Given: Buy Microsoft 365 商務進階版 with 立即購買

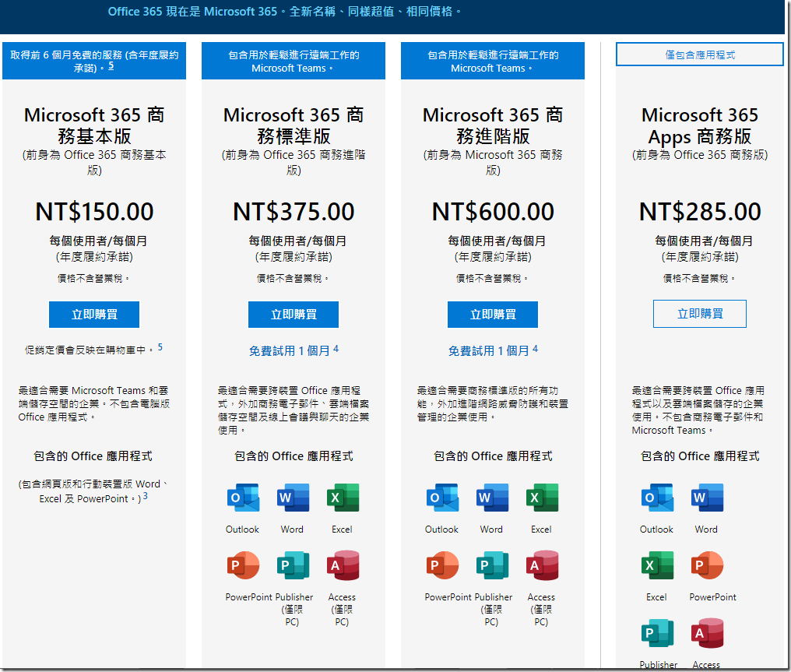Looking at the screenshot, I should 493,315.
